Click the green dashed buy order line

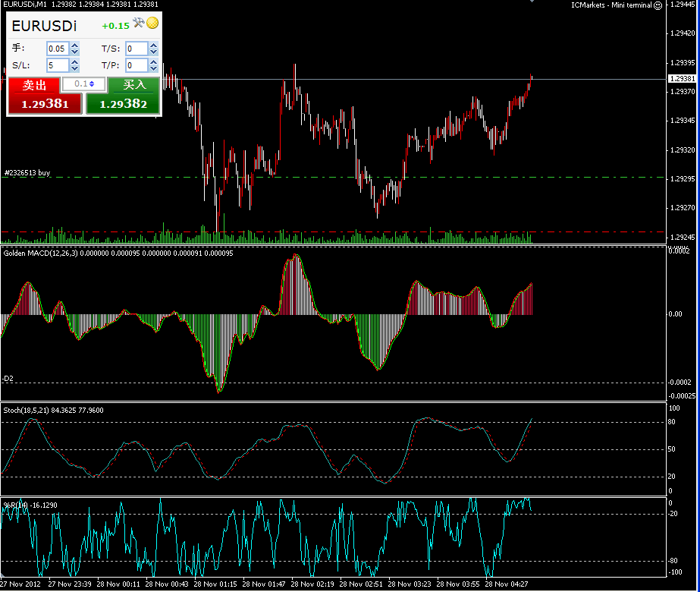point(333,178)
